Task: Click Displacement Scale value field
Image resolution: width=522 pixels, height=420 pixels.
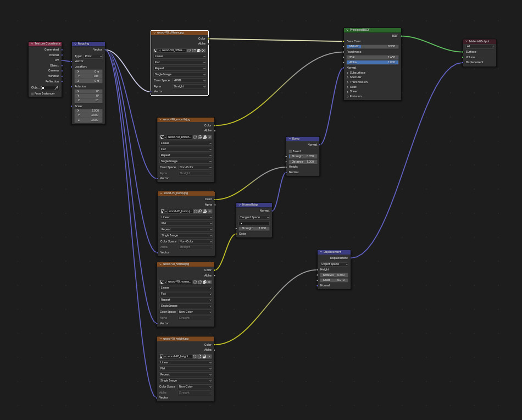Action: pos(334,280)
